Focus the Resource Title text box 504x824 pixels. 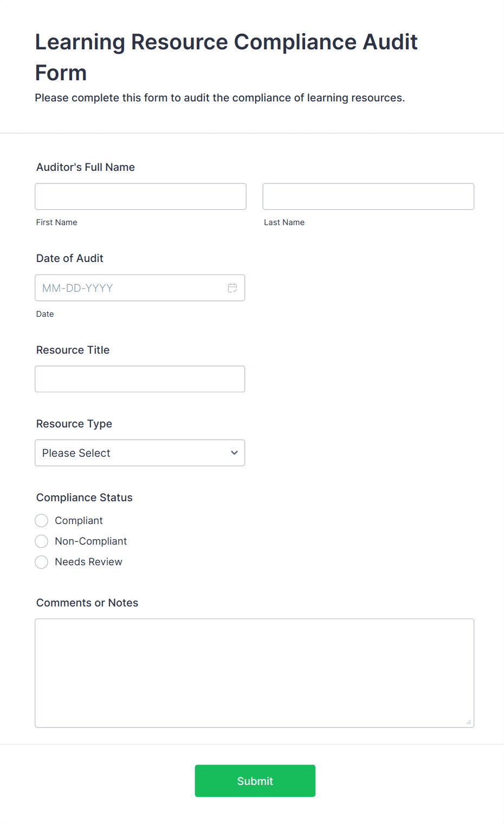(x=140, y=379)
